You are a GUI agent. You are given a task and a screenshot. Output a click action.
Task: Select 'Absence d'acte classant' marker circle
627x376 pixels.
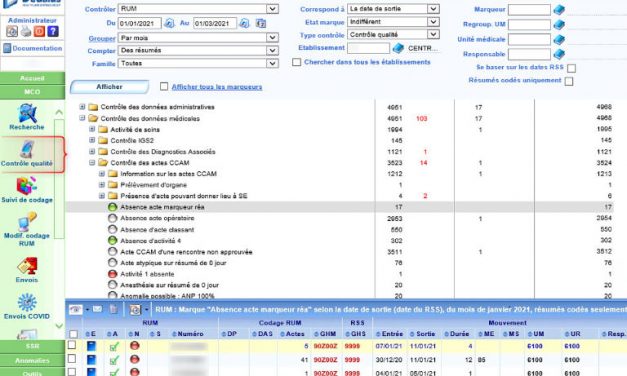pos(113,230)
